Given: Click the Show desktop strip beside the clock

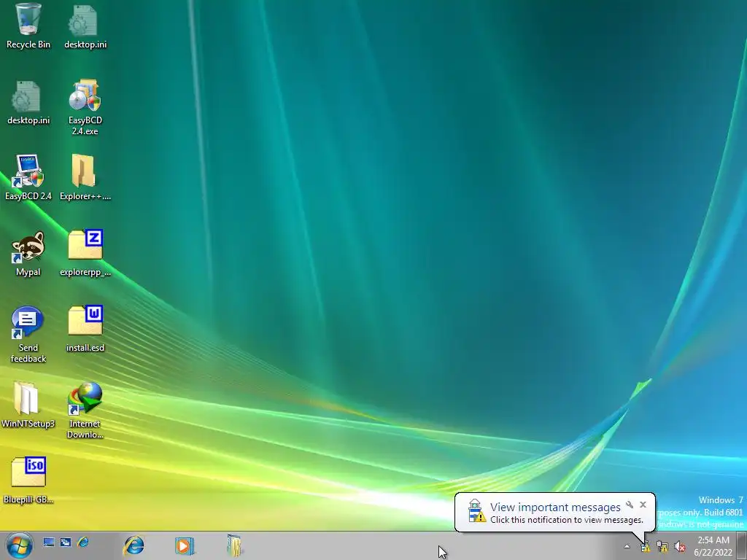Looking at the screenshot, I should pos(742,545).
